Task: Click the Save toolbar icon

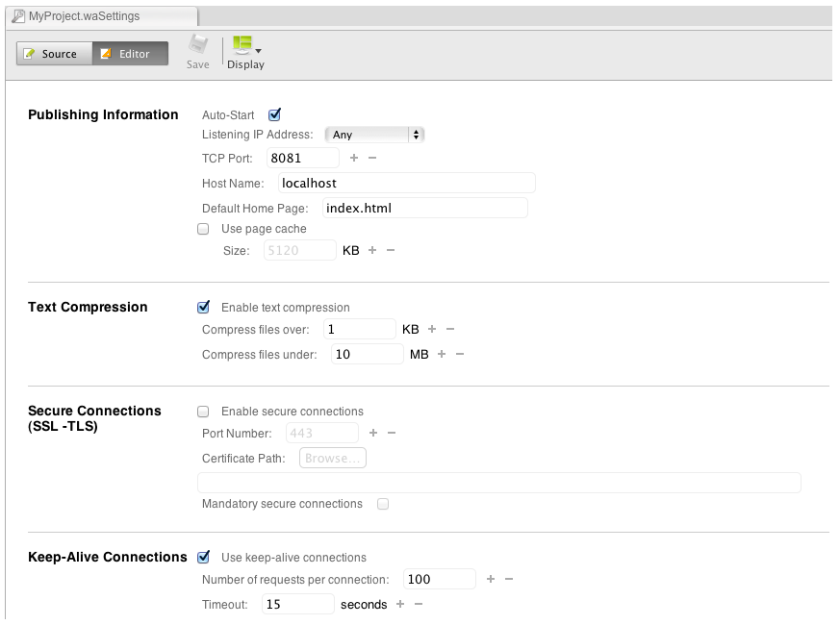Action: tap(197, 52)
